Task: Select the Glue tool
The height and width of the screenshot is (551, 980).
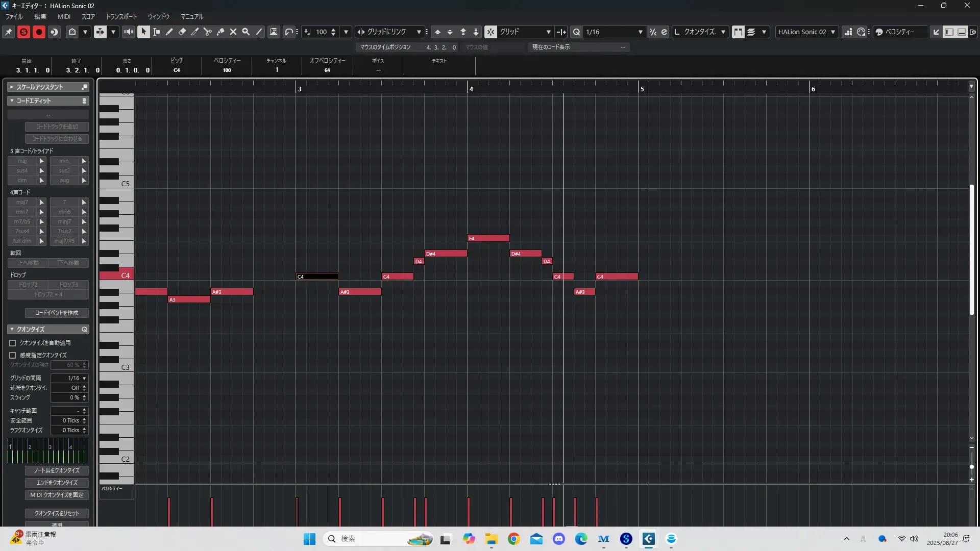Action: click(220, 32)
